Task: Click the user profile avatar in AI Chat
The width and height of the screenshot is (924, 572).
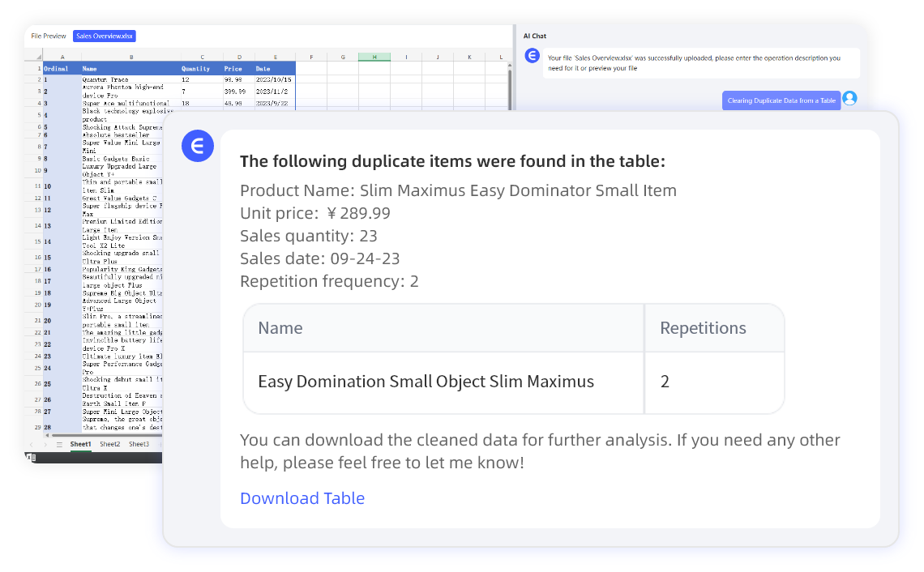Action: pyautogui.click(x=849, y=98)
